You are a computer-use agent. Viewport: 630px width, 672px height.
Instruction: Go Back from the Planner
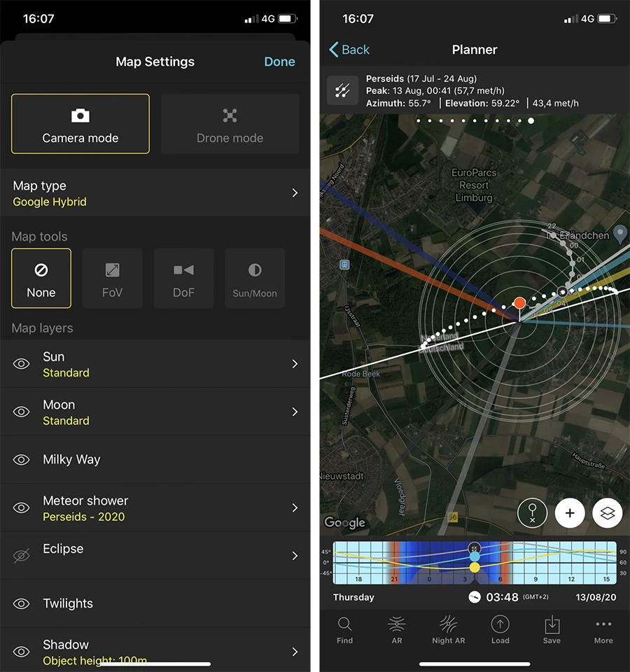click(x=349, y=50)
